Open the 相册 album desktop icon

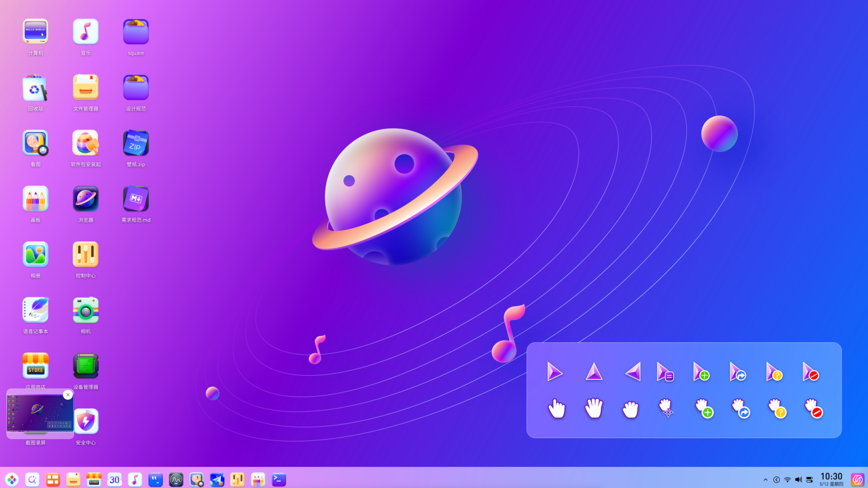[x=35, y=254]
